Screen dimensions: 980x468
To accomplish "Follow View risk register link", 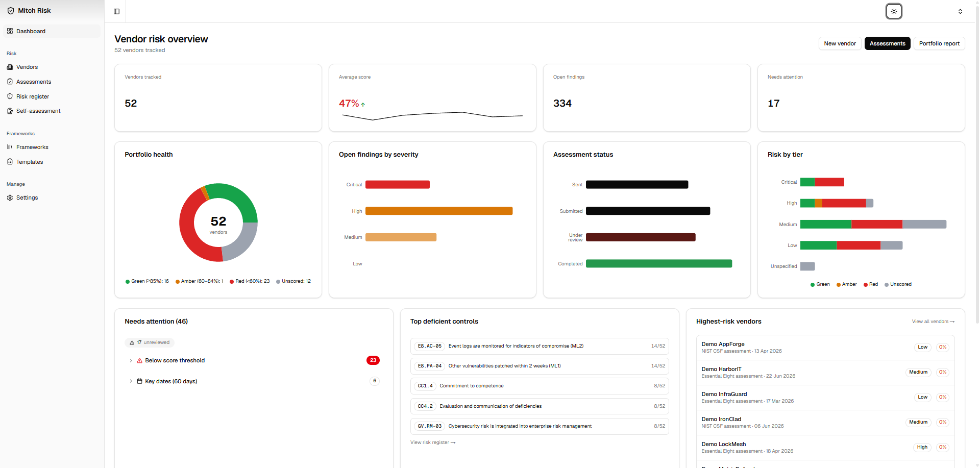I will click(x=433, y=442).
